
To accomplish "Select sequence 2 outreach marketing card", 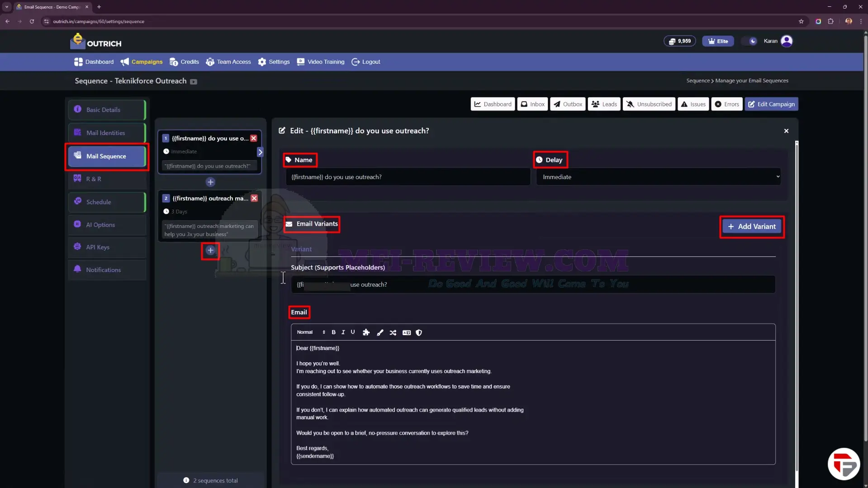I will [209, 216].
